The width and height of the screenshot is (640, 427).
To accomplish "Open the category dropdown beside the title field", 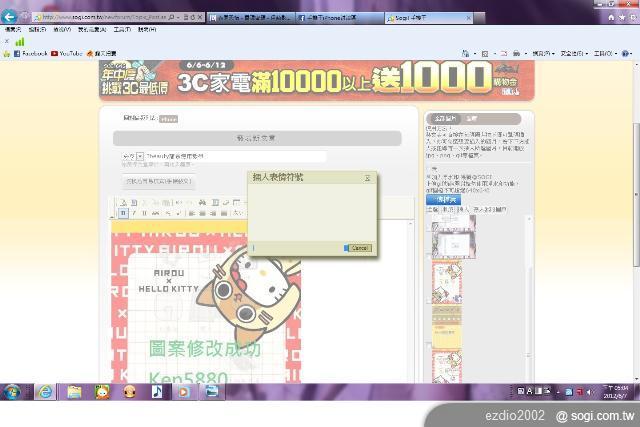I will [140, 156].
